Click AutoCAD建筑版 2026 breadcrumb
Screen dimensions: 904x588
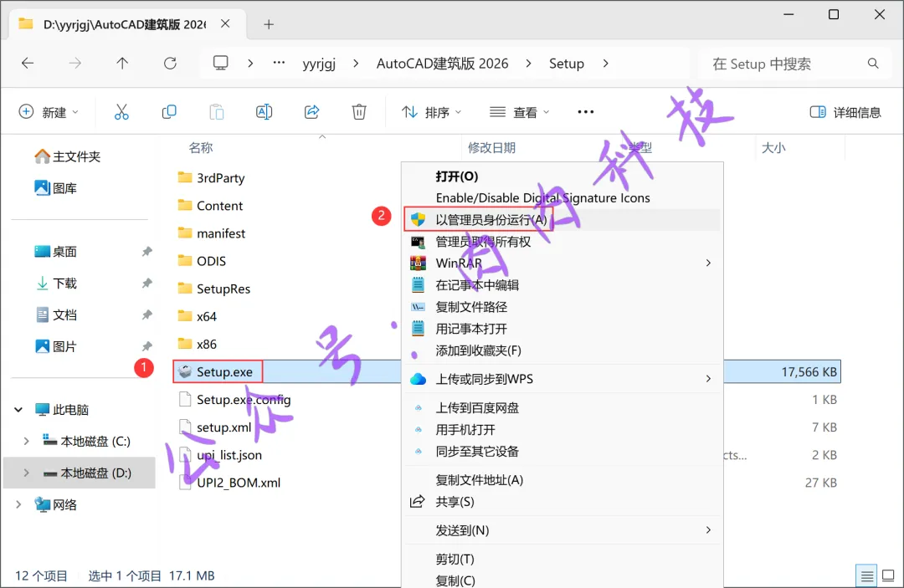click(442, 64)
